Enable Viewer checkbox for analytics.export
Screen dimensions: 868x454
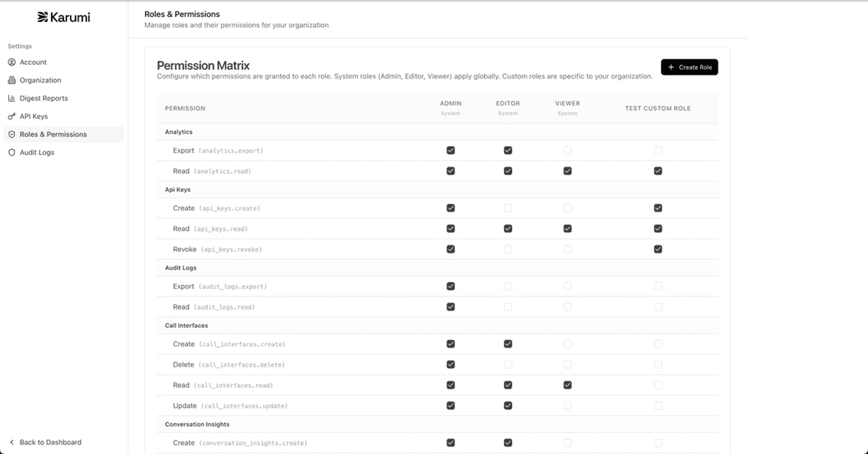coord(567,151)
